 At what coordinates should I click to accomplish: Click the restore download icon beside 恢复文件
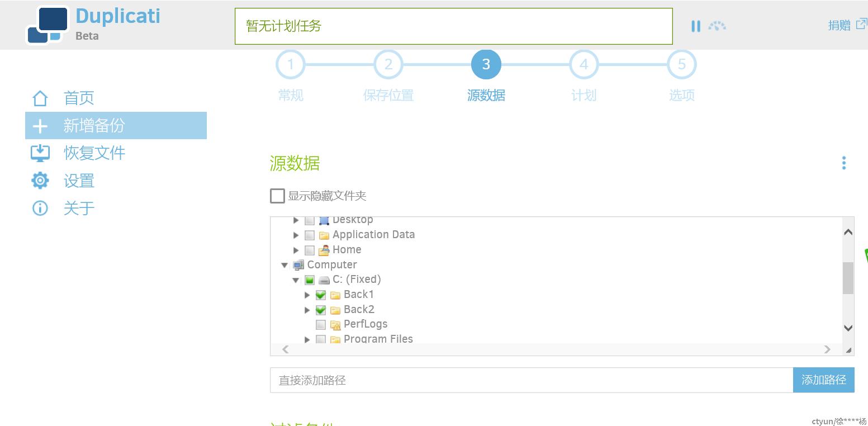tap(40, 153)
